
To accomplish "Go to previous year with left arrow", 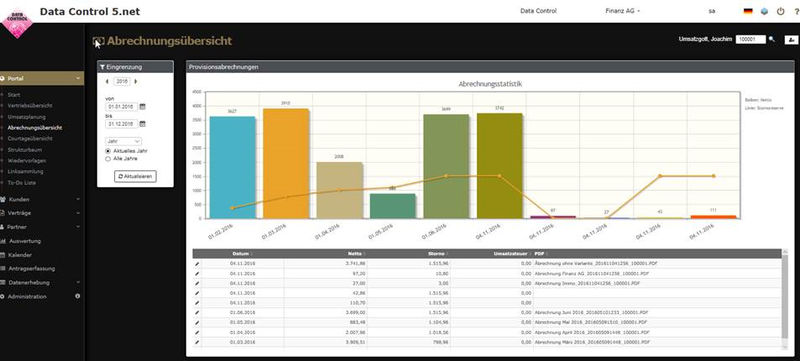I will tap(107, 81).
